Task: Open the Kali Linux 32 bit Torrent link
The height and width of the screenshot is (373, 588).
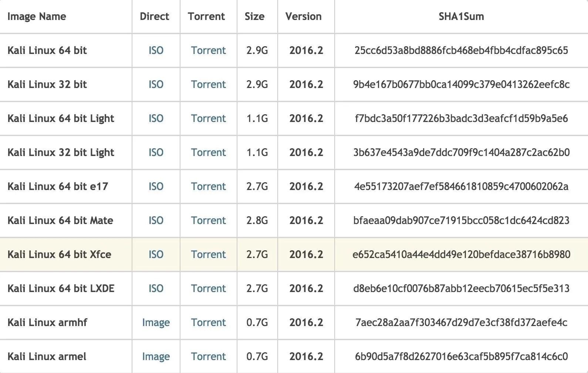Action: [x=208, y=84]
